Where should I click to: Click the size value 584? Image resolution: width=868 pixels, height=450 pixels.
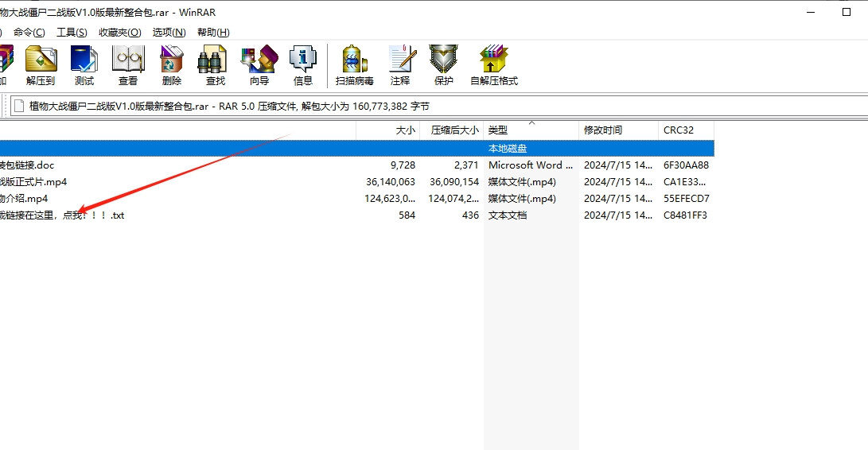(x=407, y=215)
